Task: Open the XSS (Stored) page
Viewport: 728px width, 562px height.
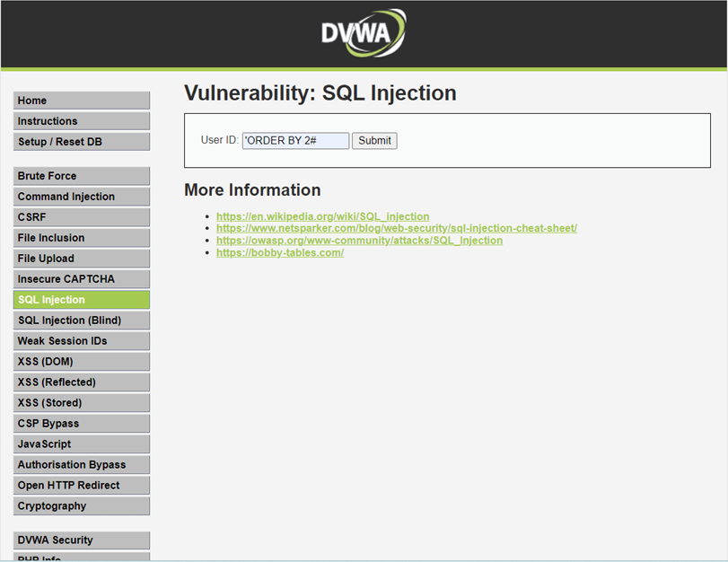Action: point(82,403)
